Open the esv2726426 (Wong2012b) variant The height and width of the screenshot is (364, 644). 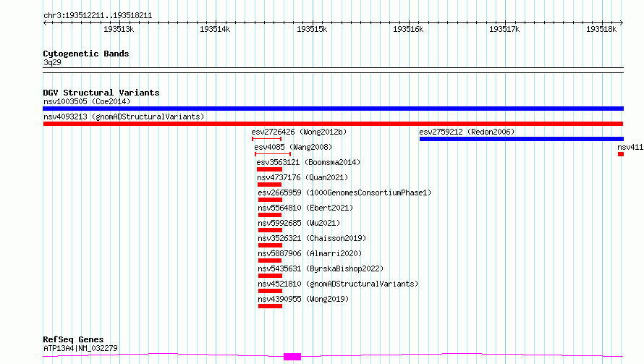coord(299,132)
